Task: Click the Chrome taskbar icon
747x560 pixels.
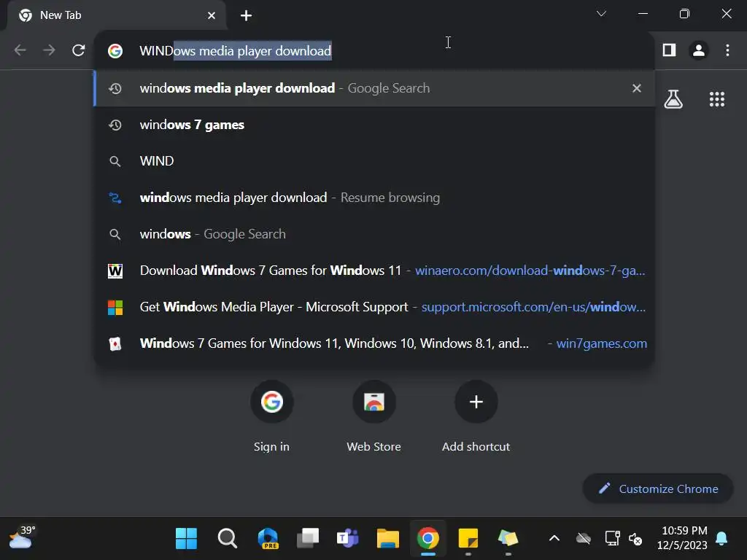Action: coord(427,539)
